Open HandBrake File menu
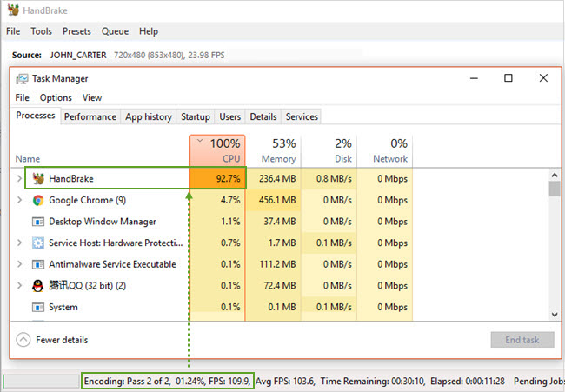Image resolution: width=565 pixels, height=392 pixels. coord(13,31)
